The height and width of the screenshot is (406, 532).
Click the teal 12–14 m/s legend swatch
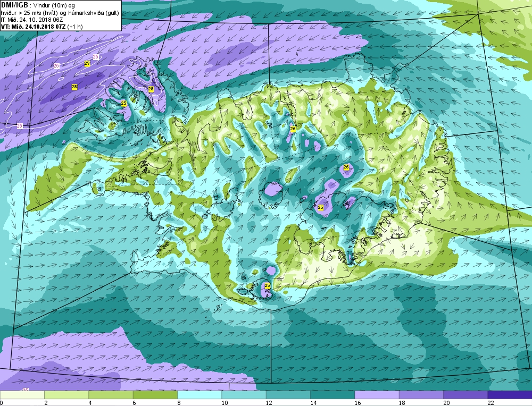pos(288,395)
